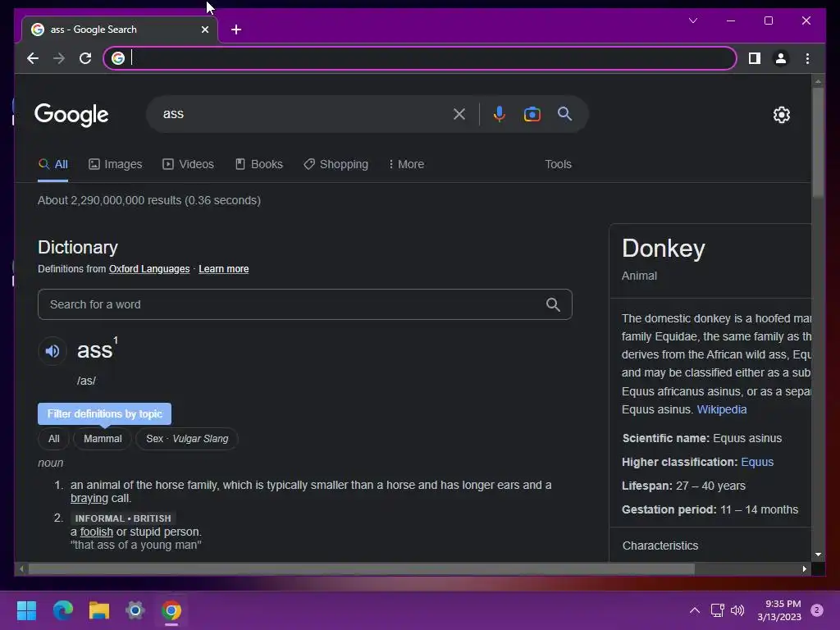
Task: Click the Chrome taskbar icon
Action: (171, 610)
